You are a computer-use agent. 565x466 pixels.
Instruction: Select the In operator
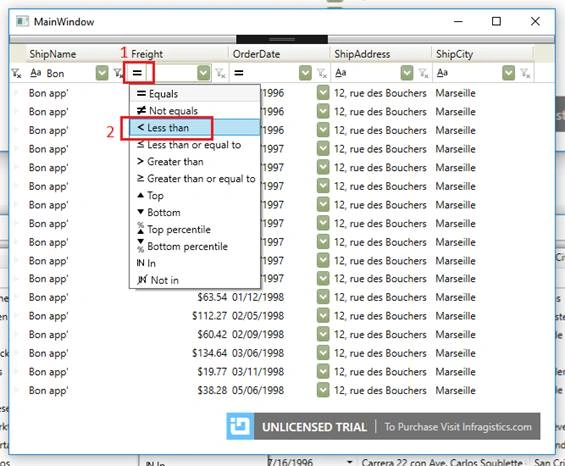pos(195,263)
